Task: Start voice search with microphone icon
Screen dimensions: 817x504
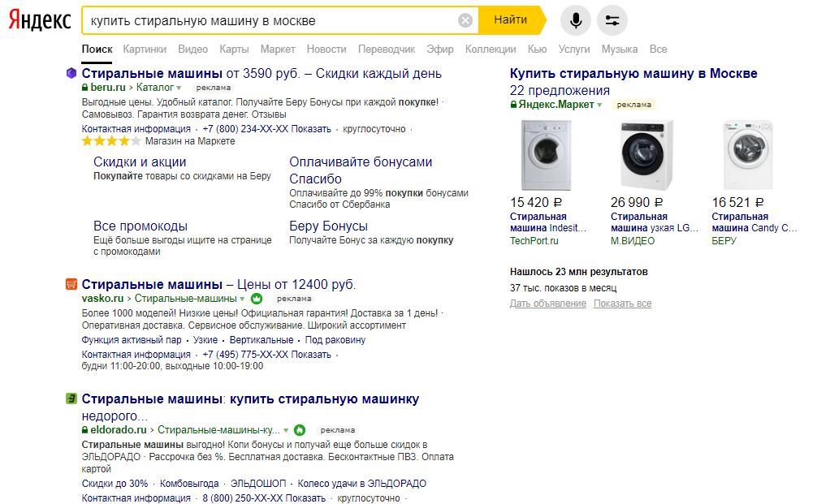Action: point(576,20)
